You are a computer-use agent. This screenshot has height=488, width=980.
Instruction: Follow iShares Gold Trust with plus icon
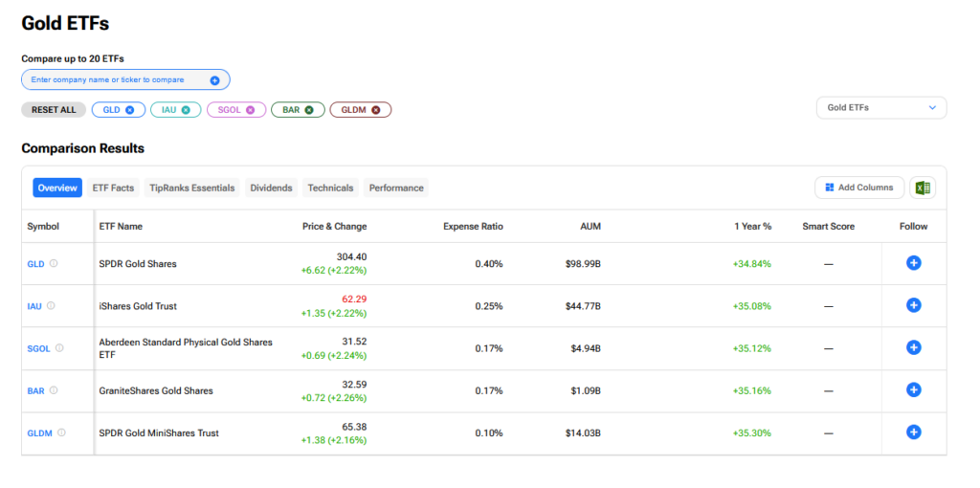[913, 305]
